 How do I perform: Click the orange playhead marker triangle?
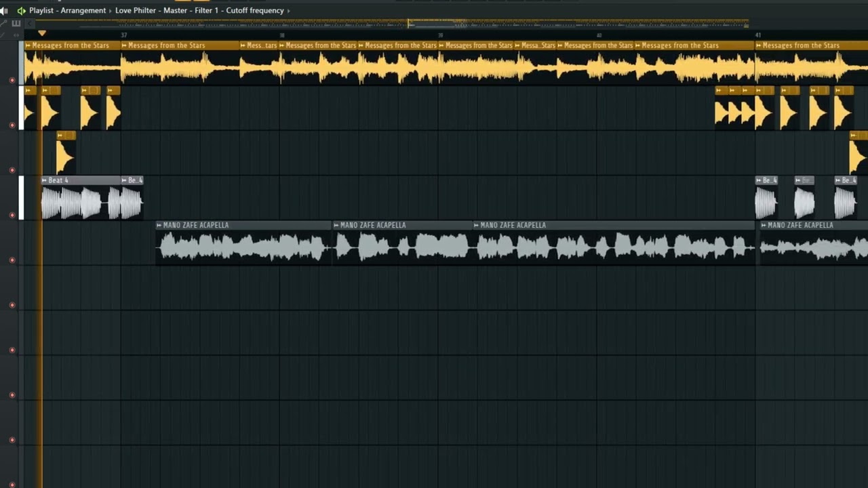click(42, 33)
